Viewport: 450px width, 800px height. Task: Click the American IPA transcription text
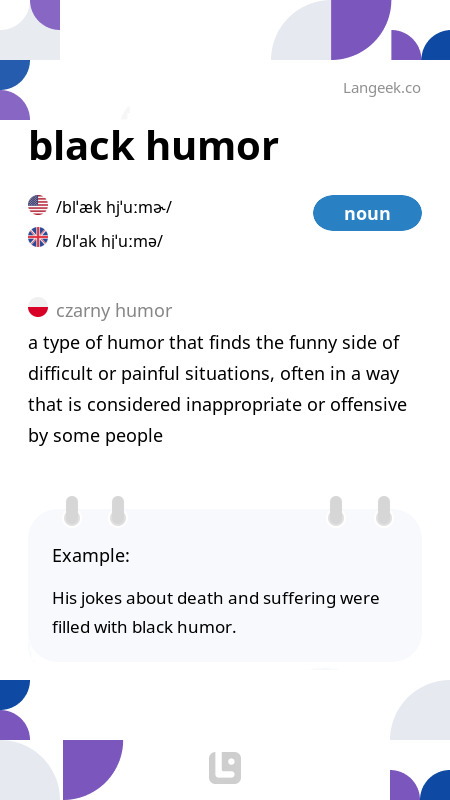tap(114, 208)
